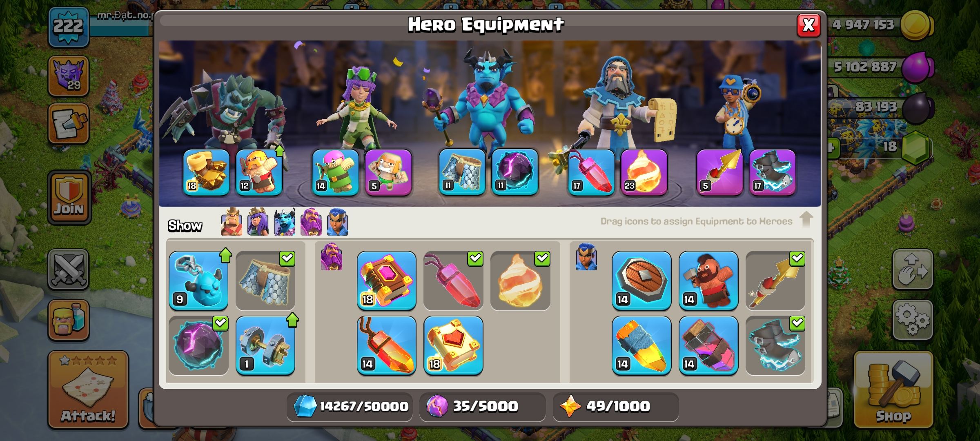The width and height of the screenshot is (980, 441).
Task: Filter equipment by Grand Warden portrait
Action: [311, 222]
